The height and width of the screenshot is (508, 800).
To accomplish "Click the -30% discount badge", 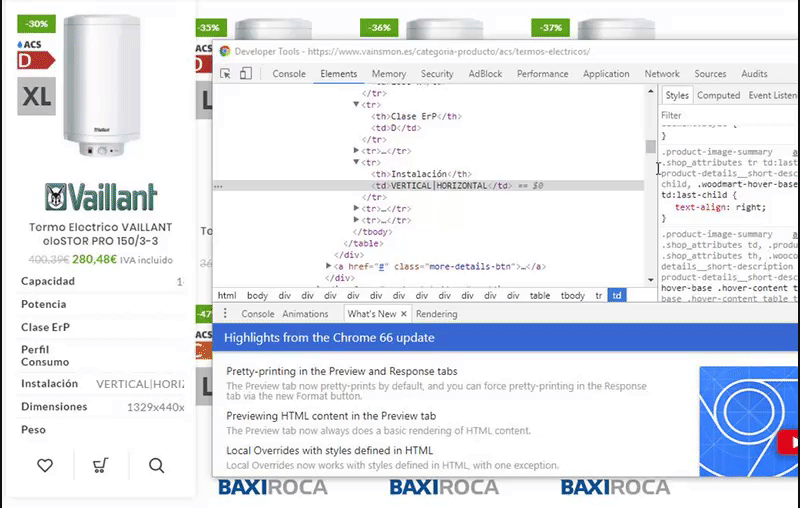I will click(36, 24).
